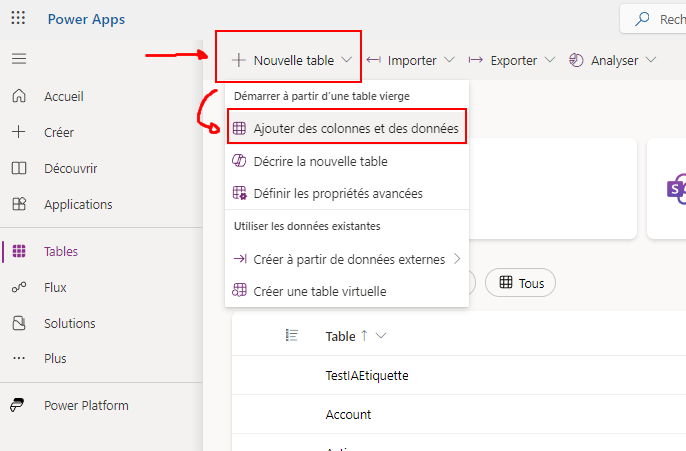This screenshot has width=686, height=451.
Task: Click the Analyser toolbar button
Action: coord(612,60)
